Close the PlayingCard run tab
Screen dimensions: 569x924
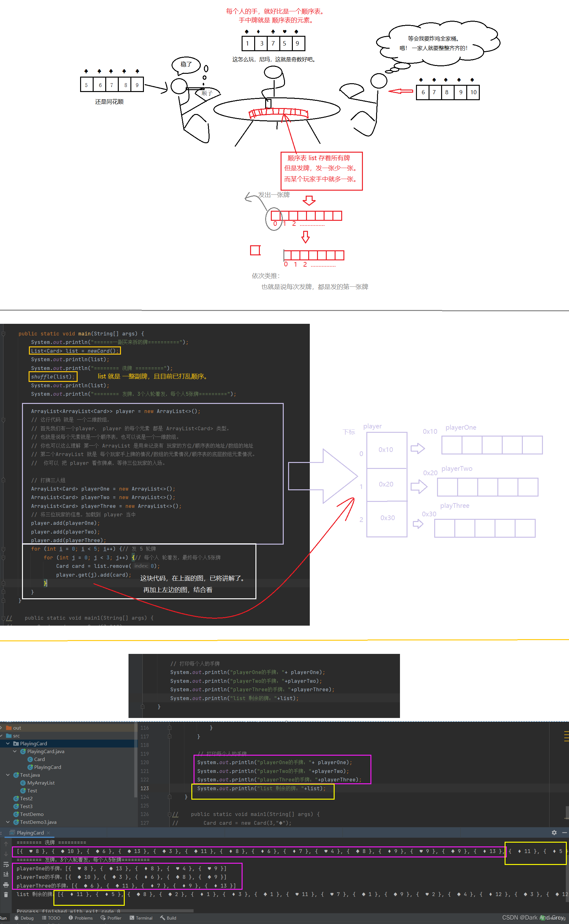pos(49,833)
